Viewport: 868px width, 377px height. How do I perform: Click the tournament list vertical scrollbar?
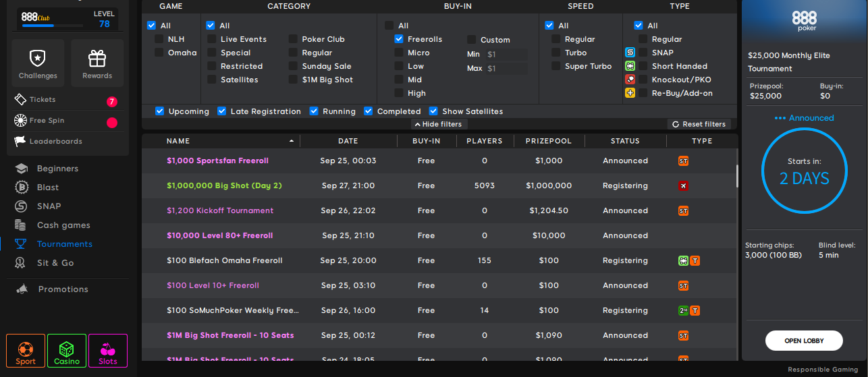[x=737, y=176]
